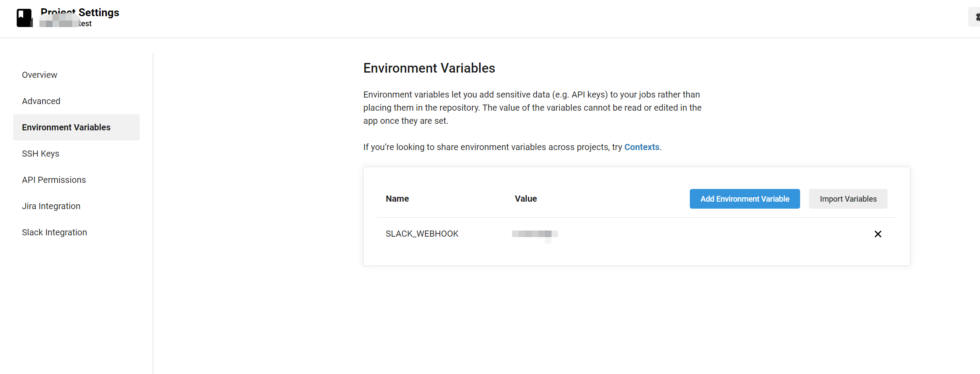
Task: Open Jira Integration settings
Action: (x=51, y=206)
